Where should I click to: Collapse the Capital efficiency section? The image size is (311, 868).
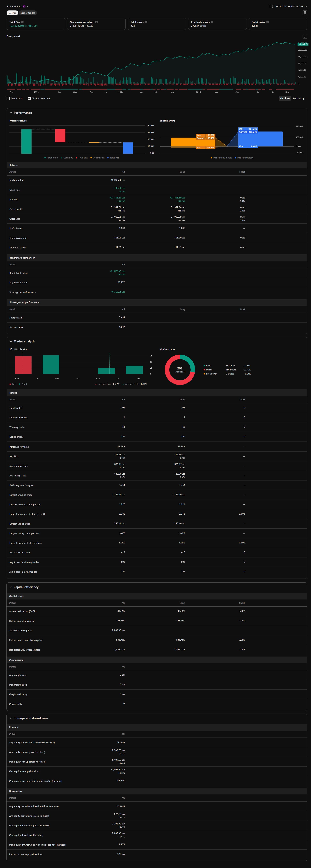(11, 587)
